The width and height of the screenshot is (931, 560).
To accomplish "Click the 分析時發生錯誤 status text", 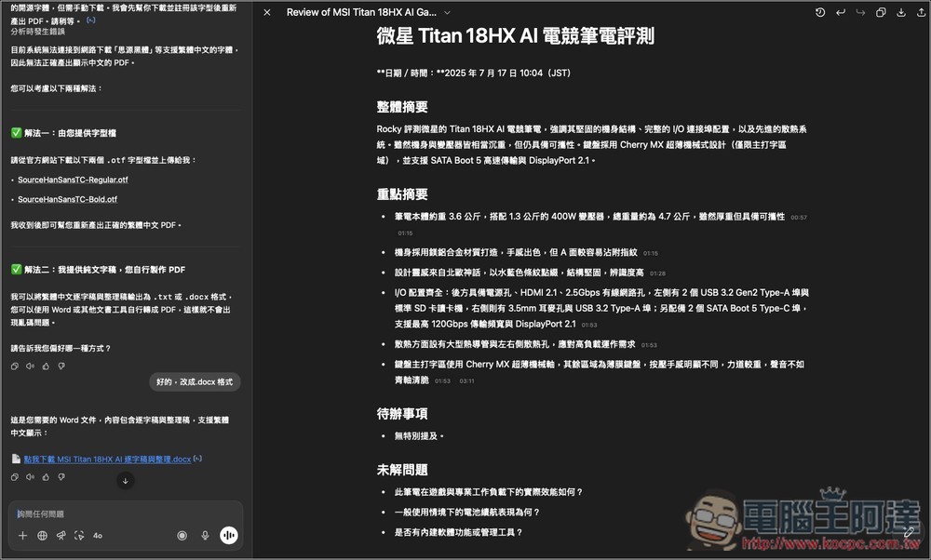I will 38,32.
